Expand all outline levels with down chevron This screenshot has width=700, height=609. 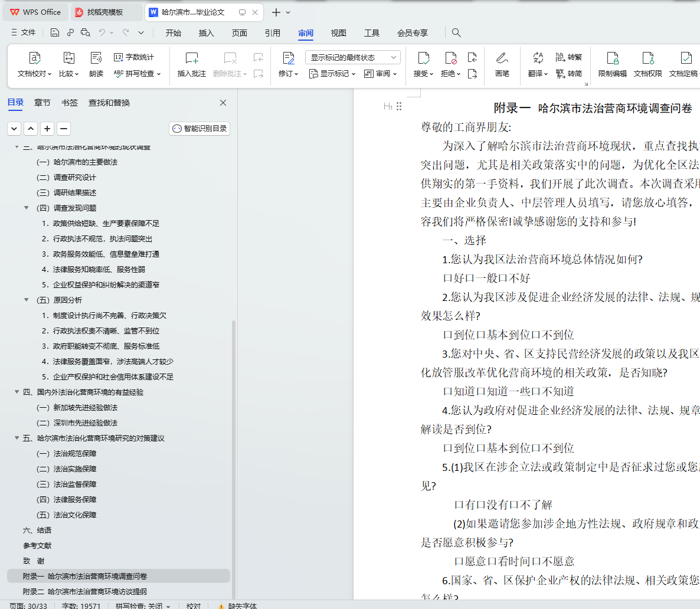[14, 129]
